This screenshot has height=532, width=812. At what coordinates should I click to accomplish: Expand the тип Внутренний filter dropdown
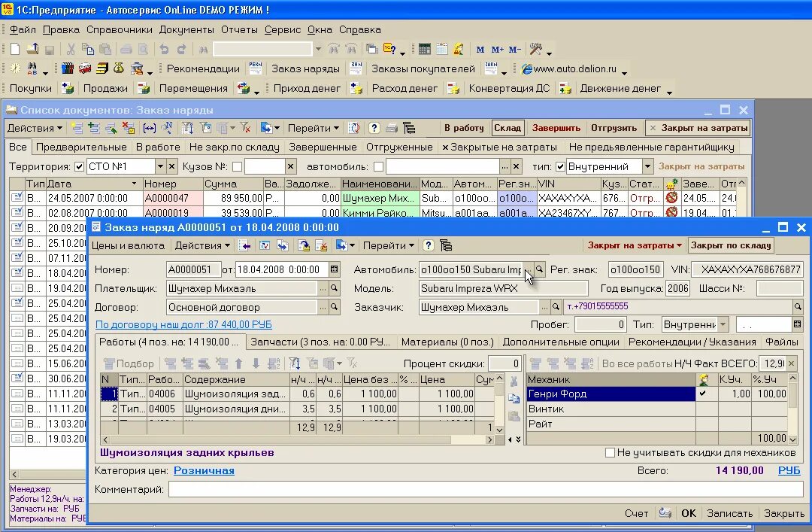(647, 166)
